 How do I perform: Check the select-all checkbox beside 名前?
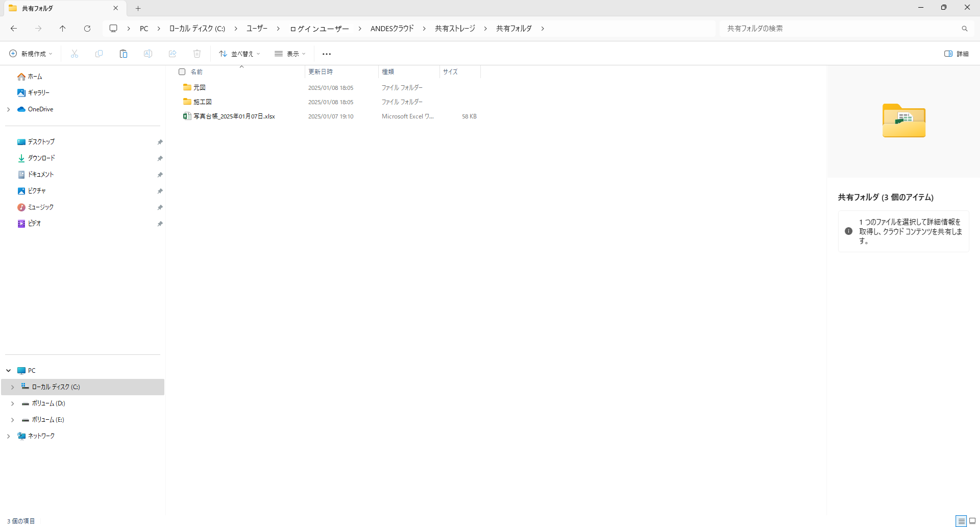coord(182,72)
